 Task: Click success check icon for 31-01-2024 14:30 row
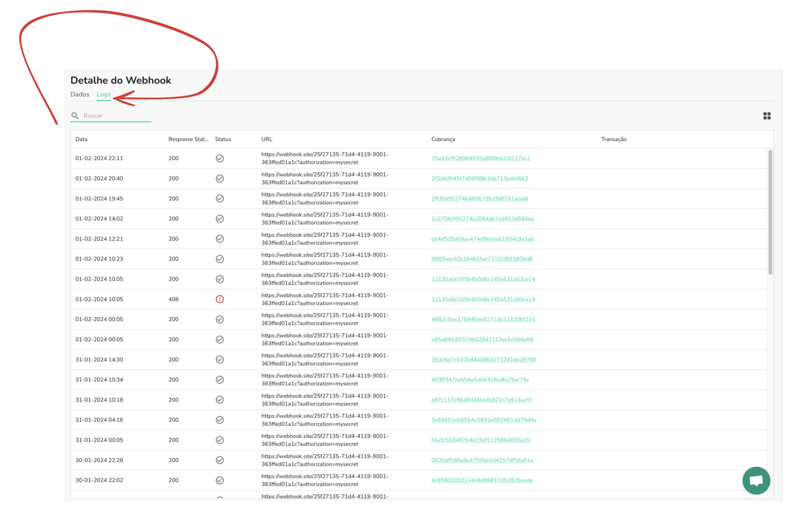click(220, 360)
